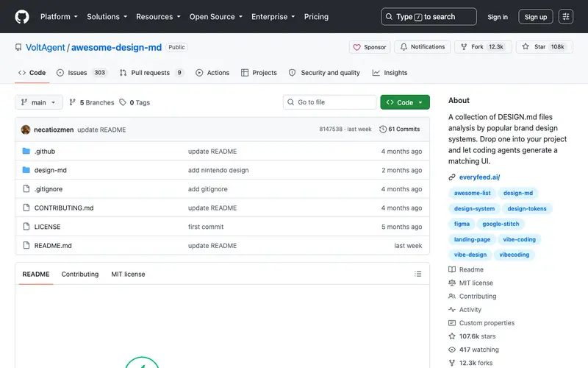The height and width of the screenshot is (368, 588).
Task: Click the pulse icon next to Activity
Action: (x=452, y=309)
